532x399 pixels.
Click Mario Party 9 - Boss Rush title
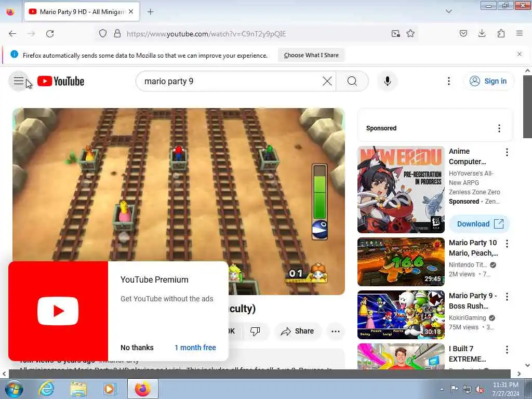point(473,301)
